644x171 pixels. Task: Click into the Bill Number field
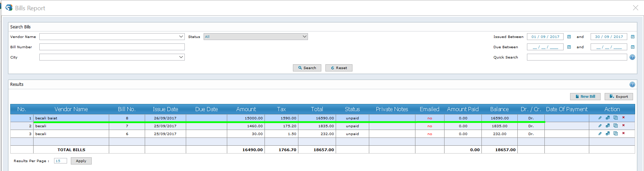point(112,47)
